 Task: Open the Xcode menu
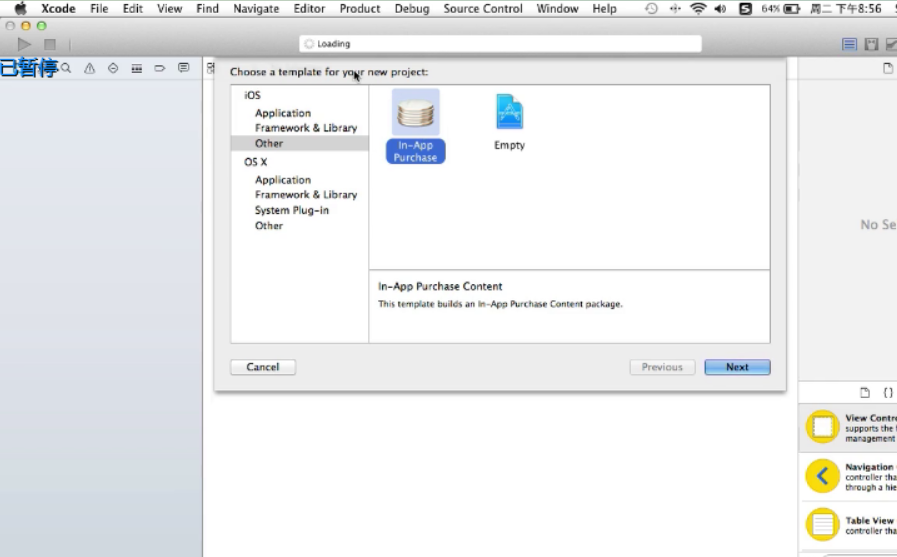point(58,9)
